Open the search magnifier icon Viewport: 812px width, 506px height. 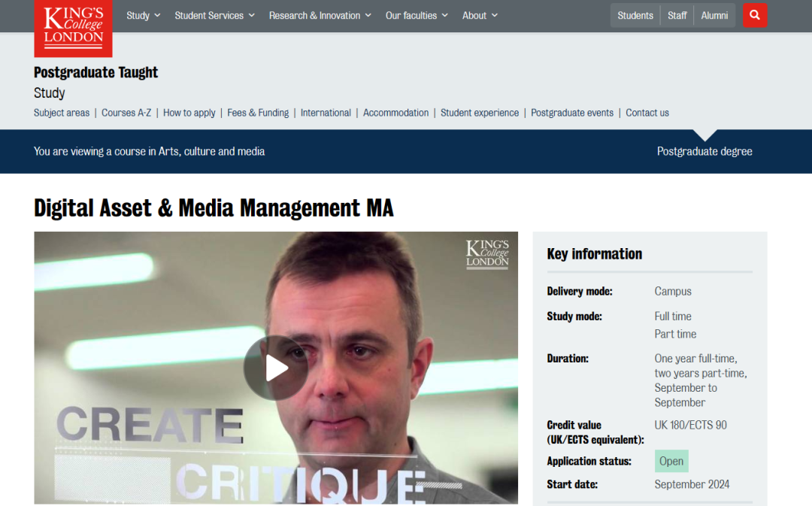coord(755,16)
